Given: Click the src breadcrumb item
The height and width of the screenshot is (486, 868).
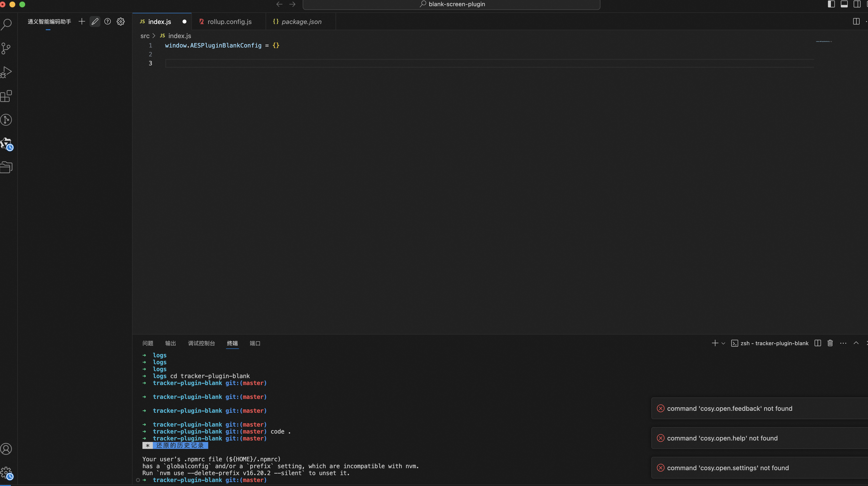Looking at the screenshot, I should click(x=145, y=36).
